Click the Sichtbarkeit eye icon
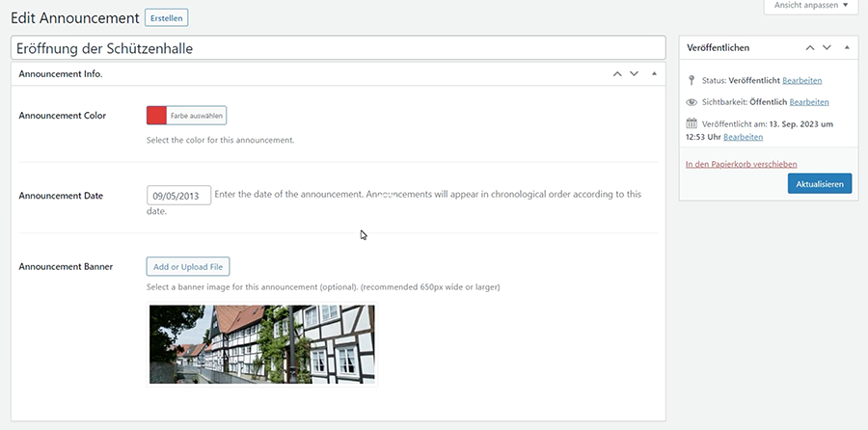The height and width of the screenshot is (430, 868). pyautogui.click(x=692, y=101)
